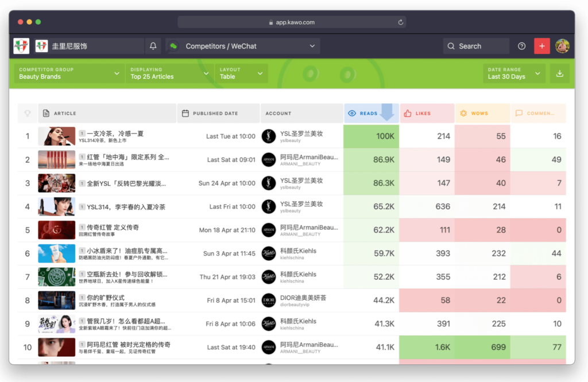Viewport: 588px width, 382px height.
Task: Reload the page via the refresh icon
Action: [x=400, y=22]
